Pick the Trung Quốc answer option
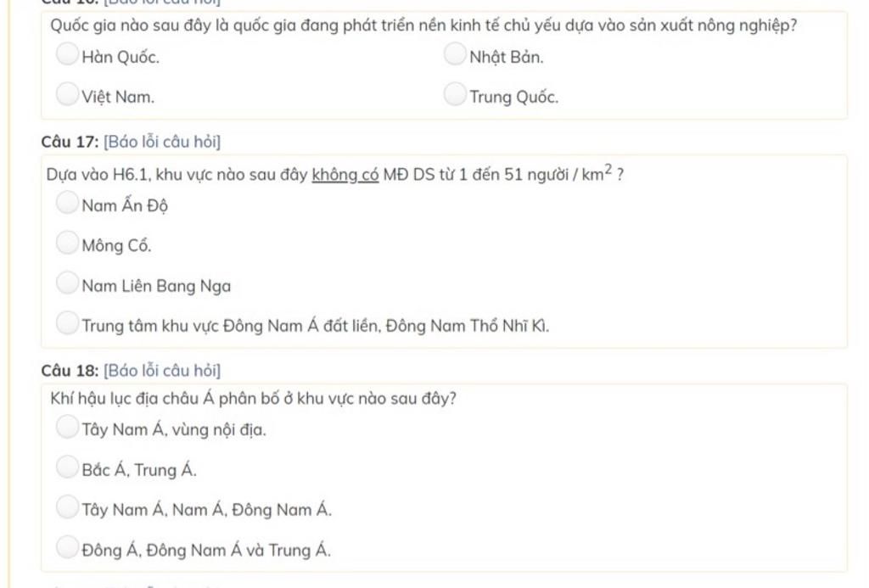 point(455,94)
